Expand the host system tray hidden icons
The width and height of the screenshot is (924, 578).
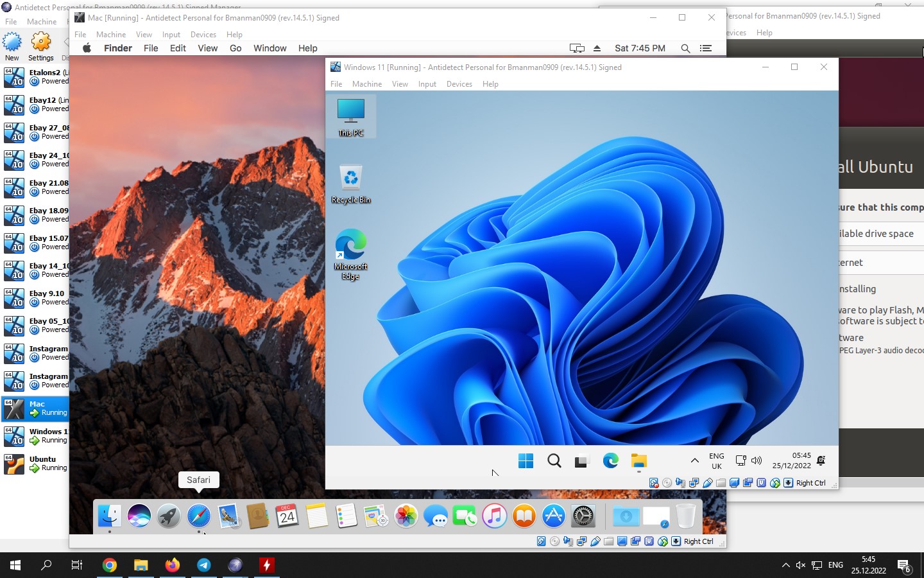pyautogui.click(x=785, y=566)
